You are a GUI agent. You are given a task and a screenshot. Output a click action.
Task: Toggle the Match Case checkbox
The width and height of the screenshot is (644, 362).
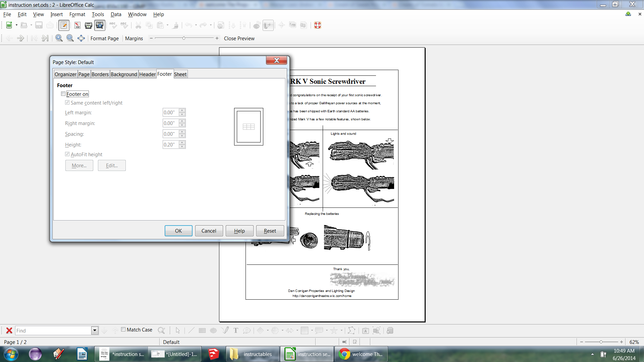pyautogui.click(x=123, y=329)
